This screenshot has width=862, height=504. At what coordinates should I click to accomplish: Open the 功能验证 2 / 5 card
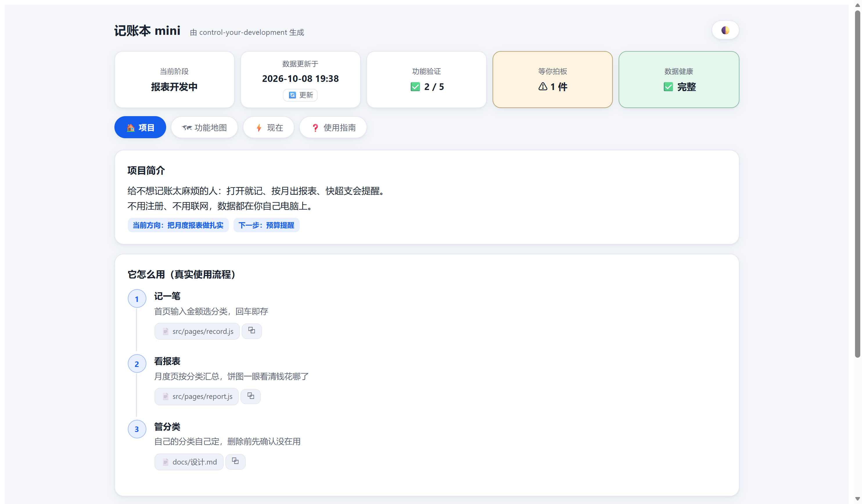427,80
